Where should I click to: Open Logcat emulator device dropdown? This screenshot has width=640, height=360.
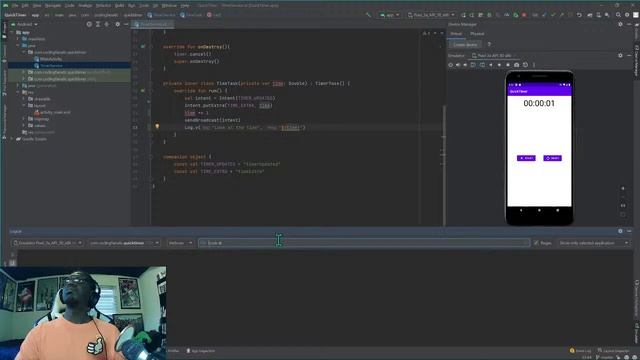point(47,243)
